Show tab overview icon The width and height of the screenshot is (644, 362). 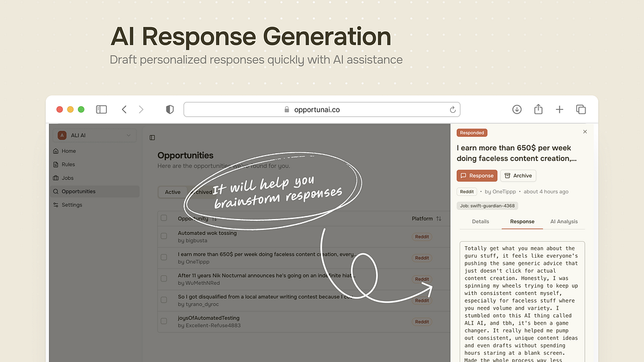pos(581,109)
